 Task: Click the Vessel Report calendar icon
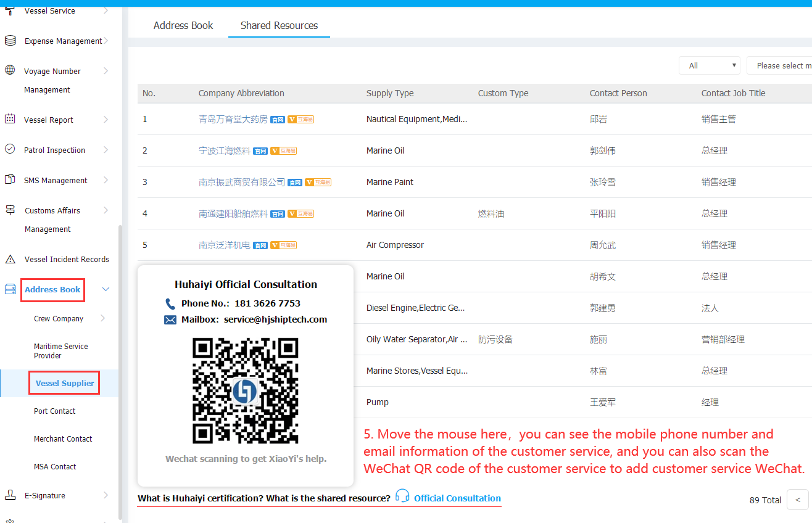pyautogui.click(x=10, y=119)
